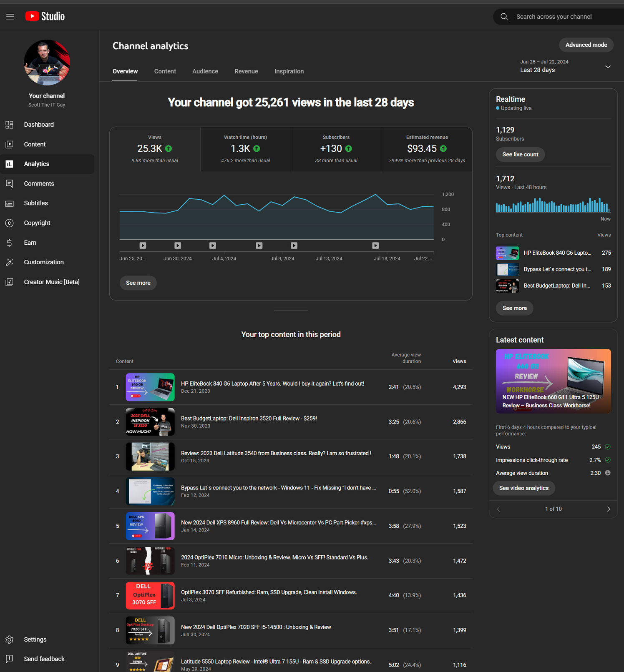Select the Estimated revenue metric card
The width and height of the screenshot is (624, 672).
click(427, 149)
